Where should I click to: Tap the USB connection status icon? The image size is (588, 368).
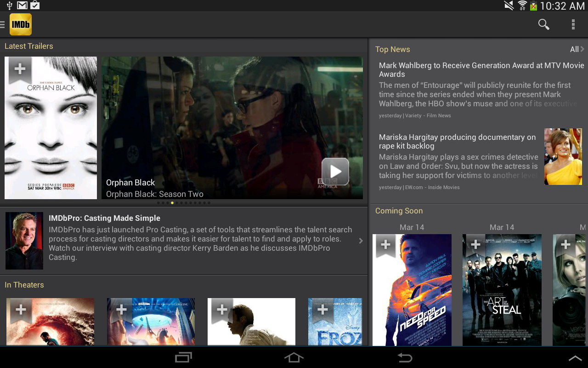coord(9,6)
